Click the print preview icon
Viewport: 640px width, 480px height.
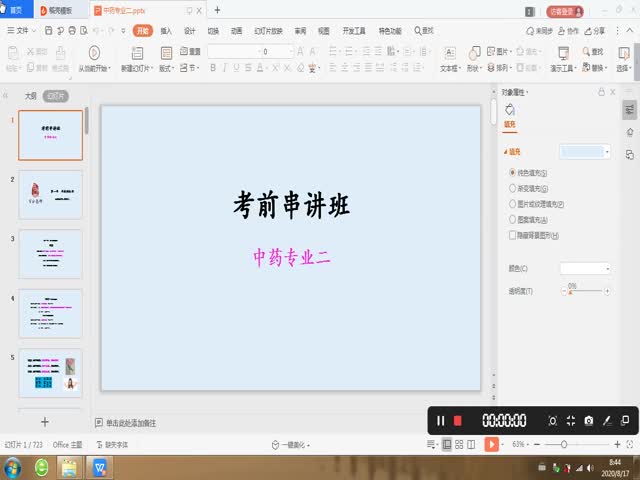click(x=84, y=31)
